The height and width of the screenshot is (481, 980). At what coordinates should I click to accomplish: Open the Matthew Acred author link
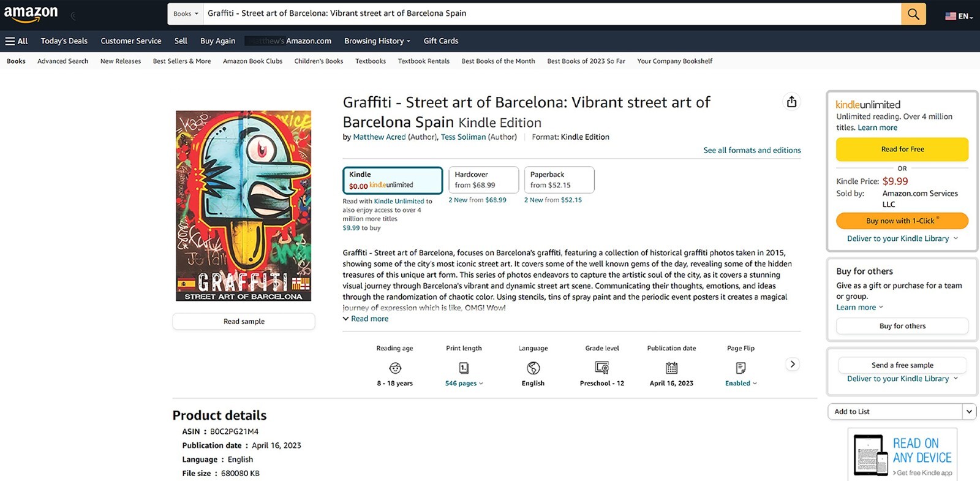(x=379, y=137)
